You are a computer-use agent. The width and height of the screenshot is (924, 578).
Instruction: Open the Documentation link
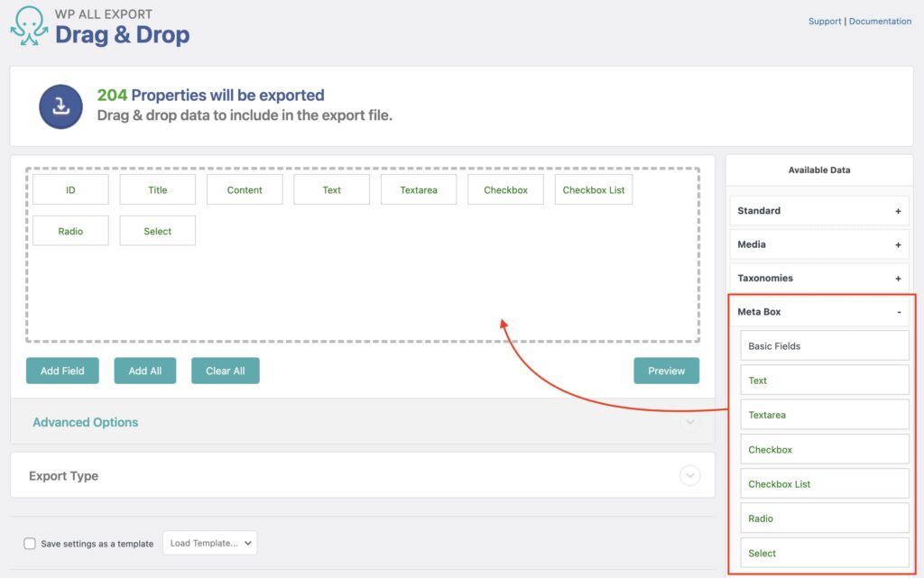[880, 21]
